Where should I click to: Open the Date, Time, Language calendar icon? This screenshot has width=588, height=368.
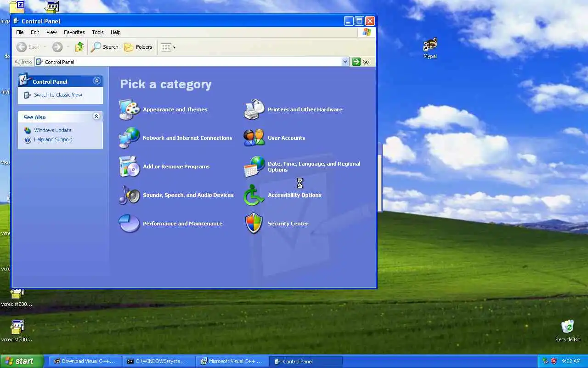pyautogui.click(x=254, y=167)
